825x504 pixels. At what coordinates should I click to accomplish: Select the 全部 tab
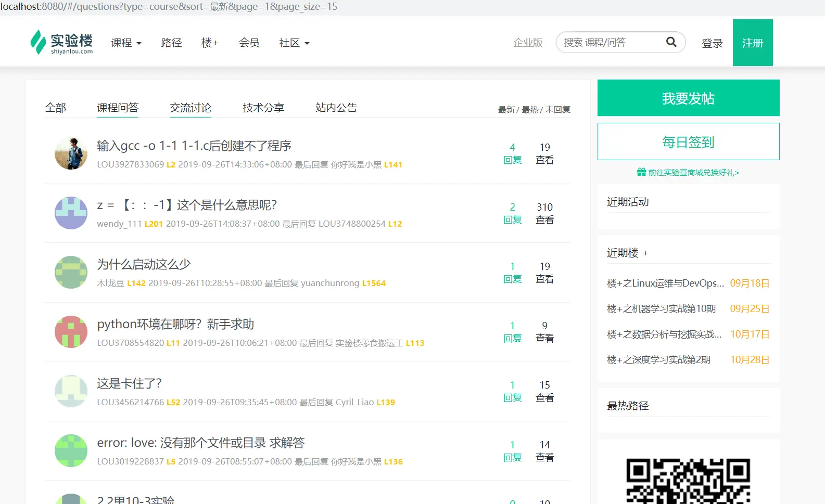click(55, 108)
